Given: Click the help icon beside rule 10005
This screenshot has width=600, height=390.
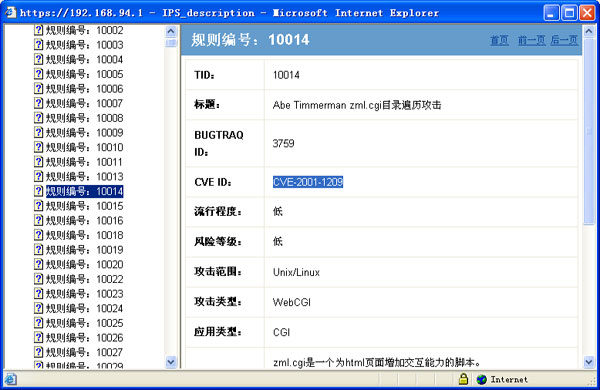Looking at the screenshot, I should pos(38,74).
